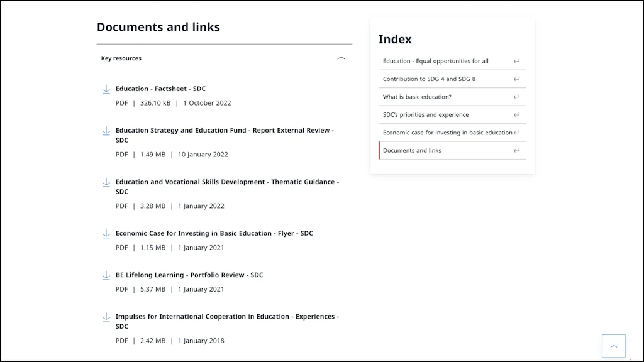Click return arrow icon beside Documents and links index
644x362 pixels.
[517, 151]
